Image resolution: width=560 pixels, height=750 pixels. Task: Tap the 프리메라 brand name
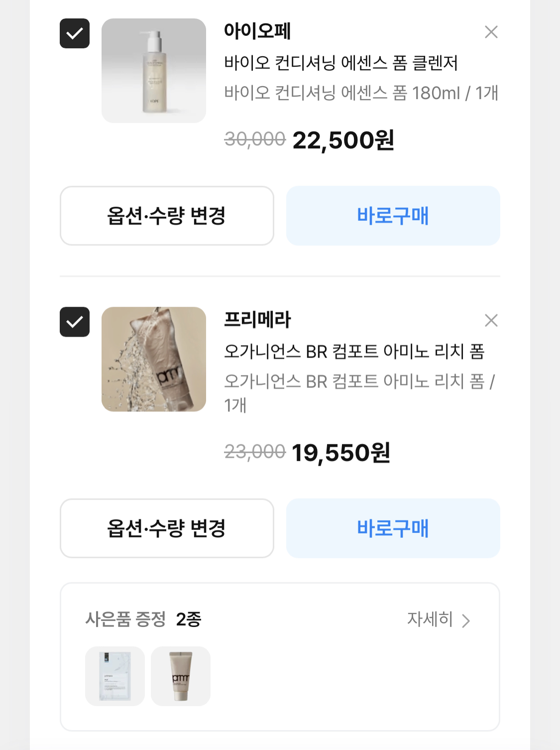257,319
